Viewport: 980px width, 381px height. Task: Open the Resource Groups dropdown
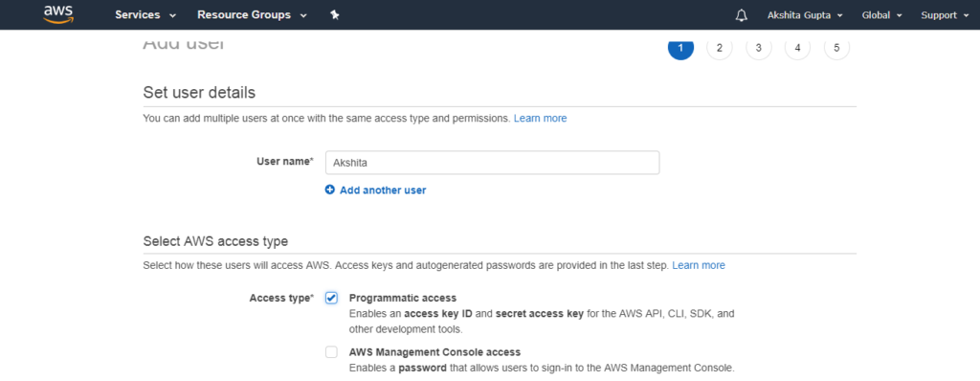coord(252,15)
